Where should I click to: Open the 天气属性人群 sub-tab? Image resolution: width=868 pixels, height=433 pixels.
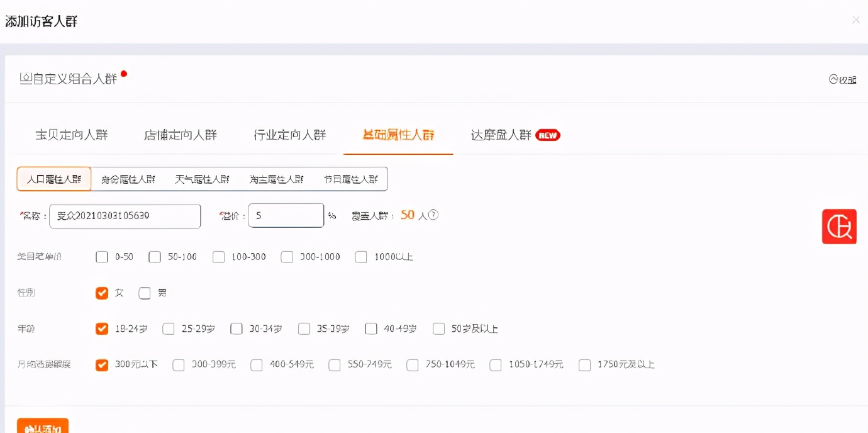click(202, 178)
